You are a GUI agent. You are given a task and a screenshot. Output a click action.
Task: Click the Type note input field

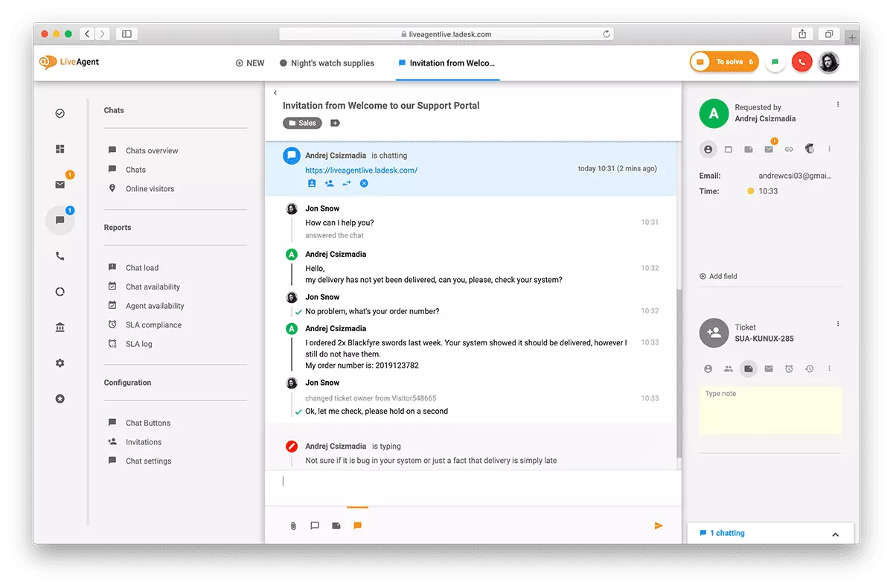(770, 409)
